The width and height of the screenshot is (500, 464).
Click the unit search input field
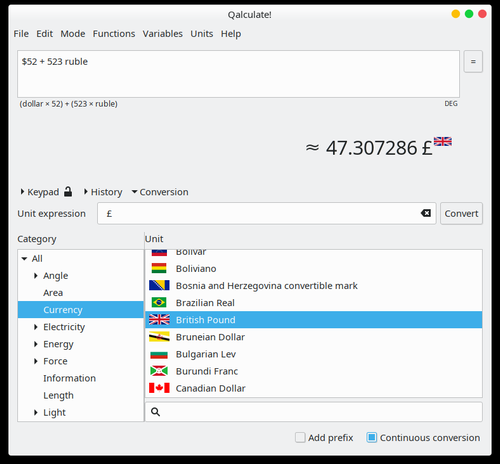tap(314, 412)
